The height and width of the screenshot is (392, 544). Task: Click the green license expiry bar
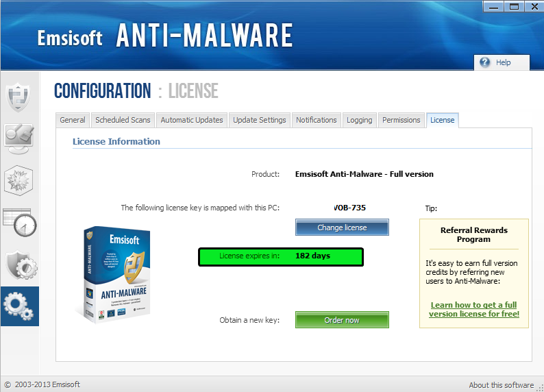281,257
